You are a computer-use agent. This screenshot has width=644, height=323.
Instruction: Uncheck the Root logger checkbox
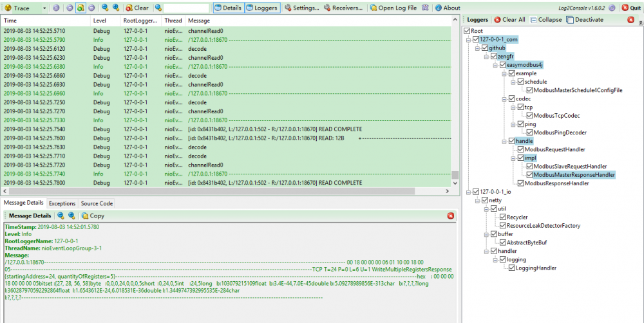[x=467, y=31]
